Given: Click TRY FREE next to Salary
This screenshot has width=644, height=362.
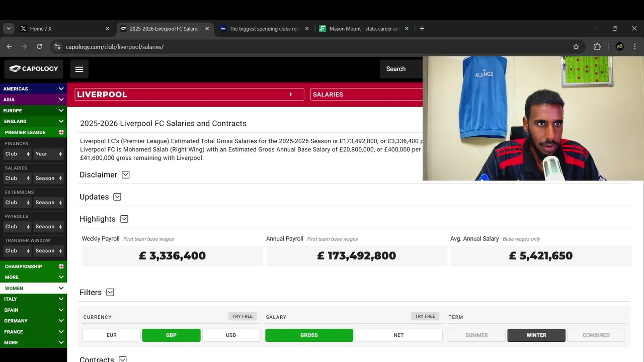Looking at the screenshot, I should point(425,316).
